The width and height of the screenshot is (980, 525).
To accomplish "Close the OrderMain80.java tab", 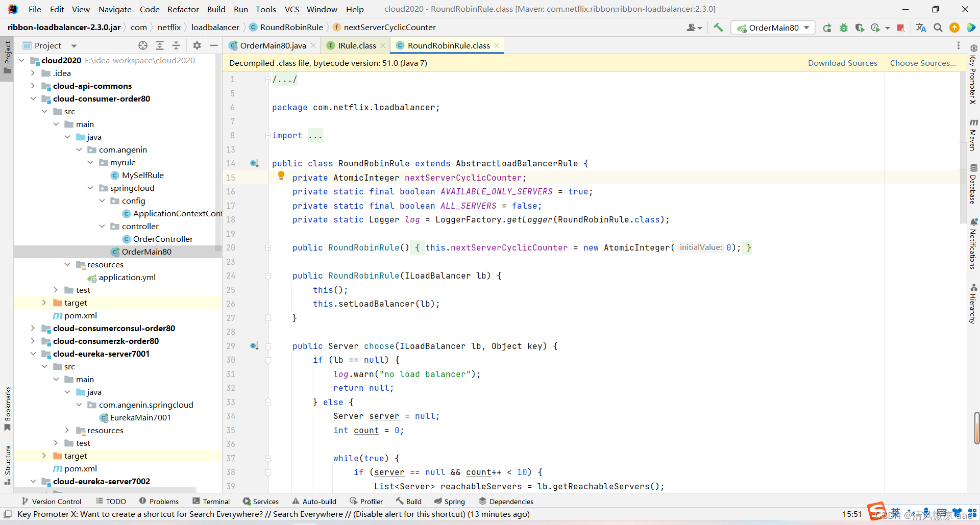I will (x=313, y=45).
